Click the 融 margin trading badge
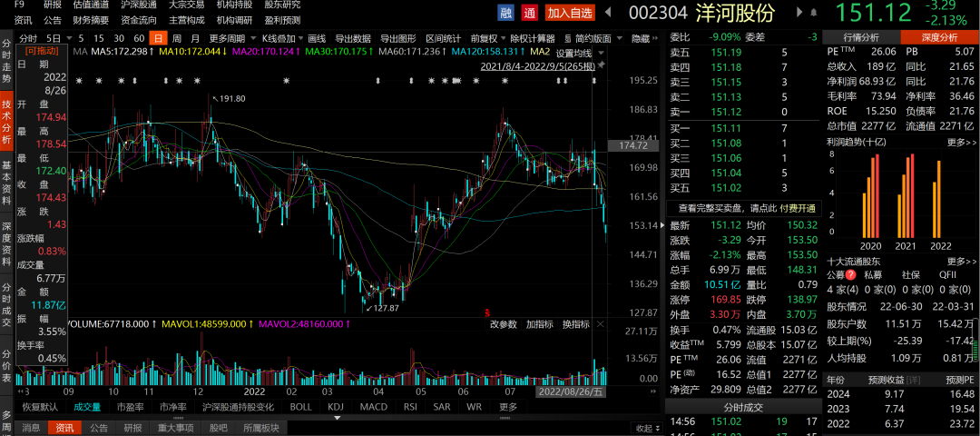The width and height of the screenshot is (980, 436). pos(506,13)
